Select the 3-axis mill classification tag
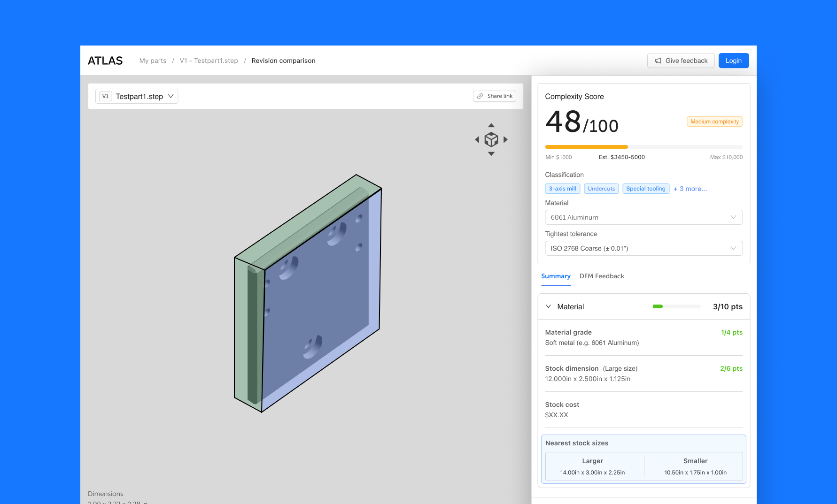Image resolution: width=837 pixels, height=504 pixels. click(562, 189)
